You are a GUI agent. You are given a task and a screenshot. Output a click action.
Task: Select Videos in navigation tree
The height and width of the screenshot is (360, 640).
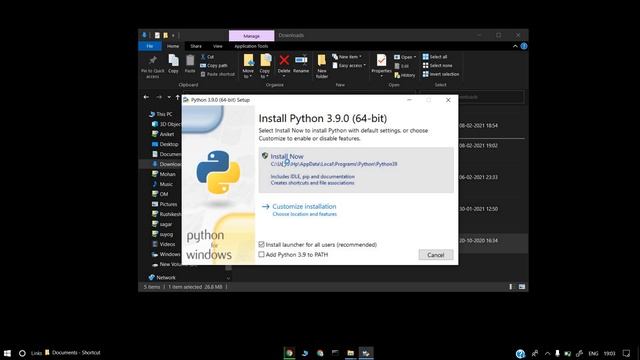tap(164, 244)
